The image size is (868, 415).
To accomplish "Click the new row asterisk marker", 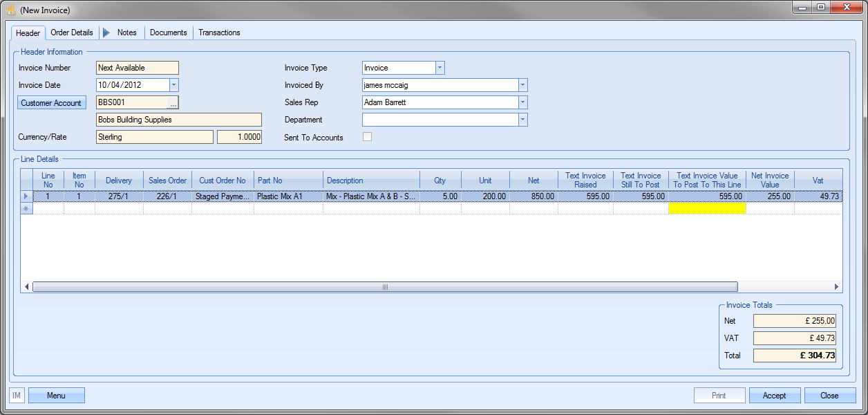I will (26, 208).
